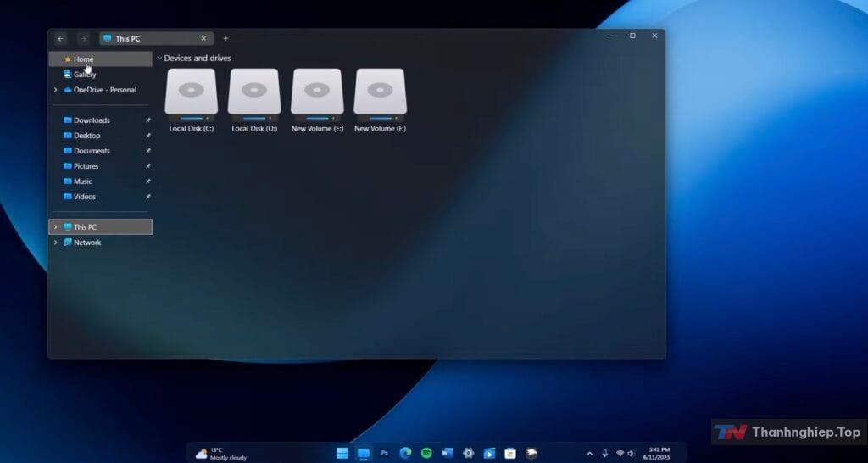The image size is (868, 463).
Task: Open the clock and date flyout
Action: tap(657, 454)
